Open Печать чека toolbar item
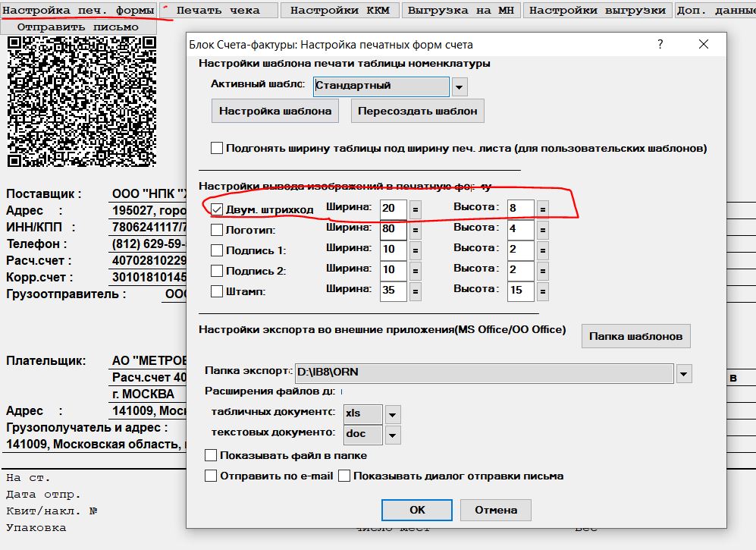Screen dimensions: 756x550 (218, 10)
